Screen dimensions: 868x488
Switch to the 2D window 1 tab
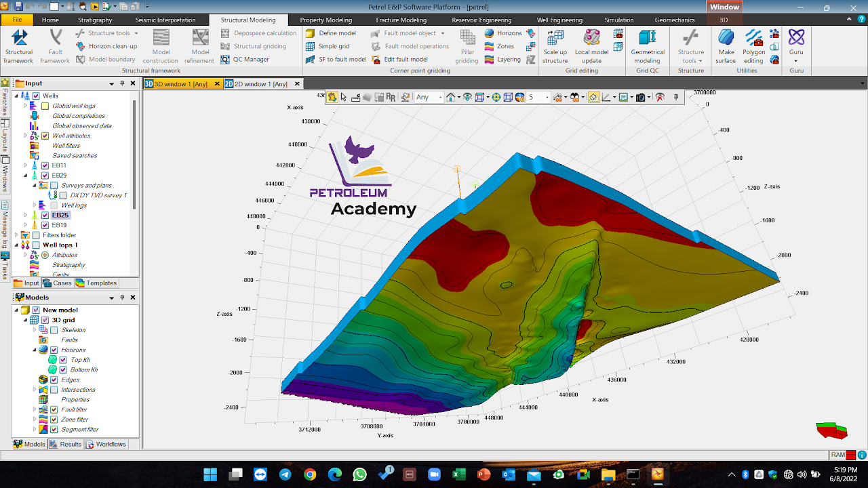point(260,84)
